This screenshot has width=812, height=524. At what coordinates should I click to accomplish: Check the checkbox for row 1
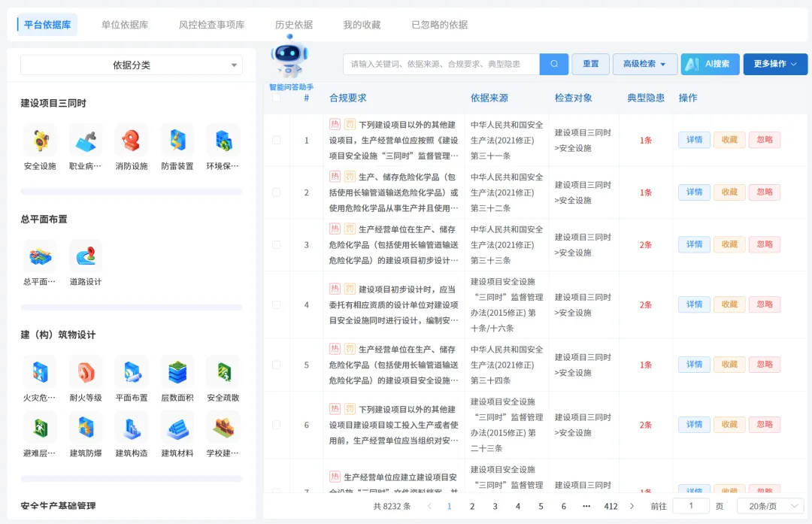[x=277, y=141]
